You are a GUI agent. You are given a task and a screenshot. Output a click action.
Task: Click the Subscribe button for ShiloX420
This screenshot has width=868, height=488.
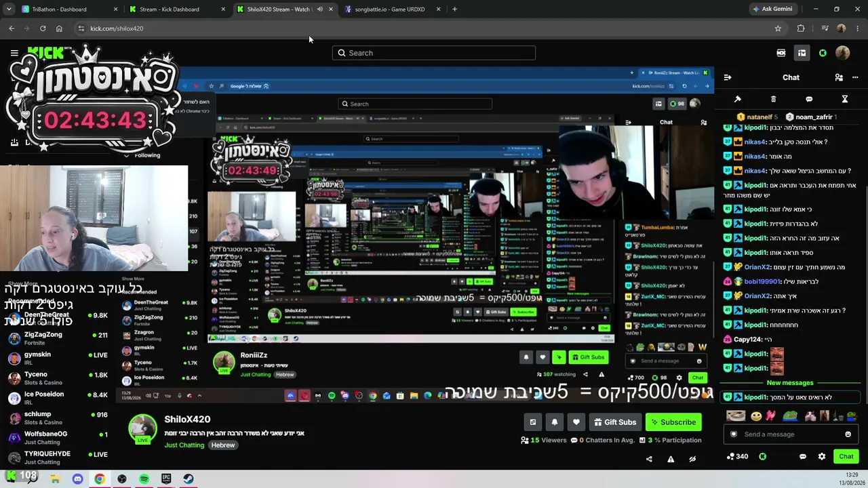coord(673,422)
